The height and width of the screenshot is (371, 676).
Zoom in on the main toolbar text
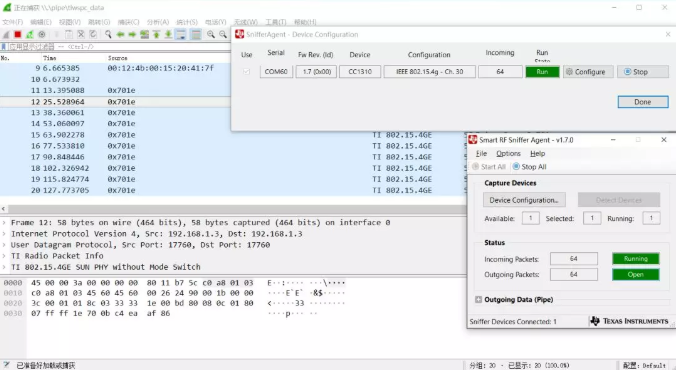(210, 34)
